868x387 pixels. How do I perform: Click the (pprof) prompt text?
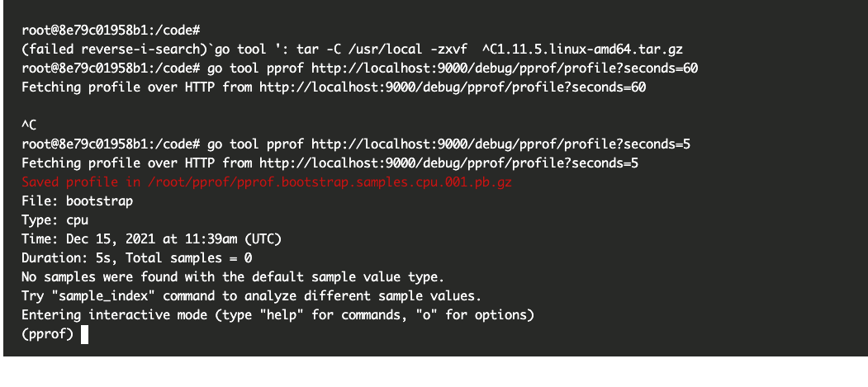(x=48, y=334)
